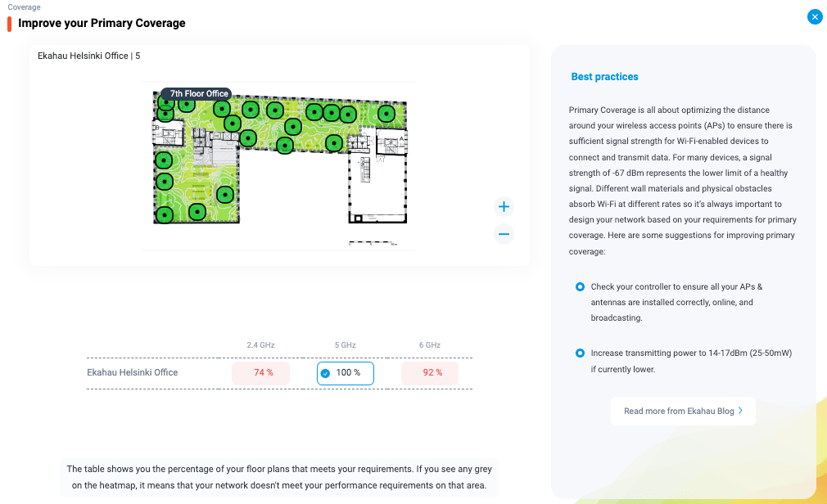Click the 2.4 GHz column header
Image resolution: width=827 pixels, height=504 pixels.
(260, 345)
